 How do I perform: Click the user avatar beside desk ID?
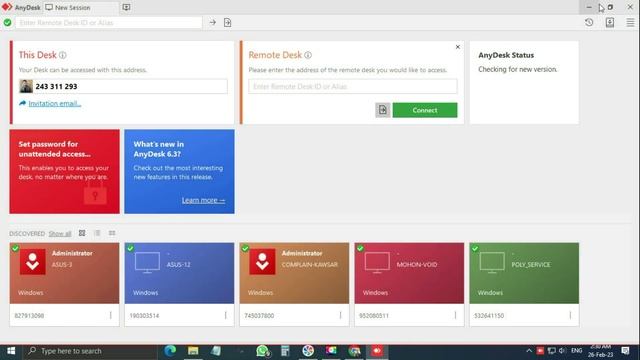26,87
